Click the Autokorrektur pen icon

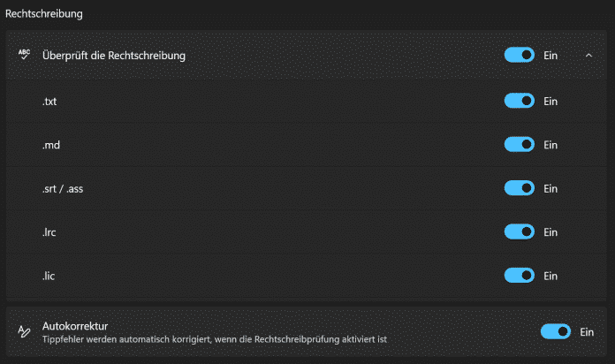[24, 332]
